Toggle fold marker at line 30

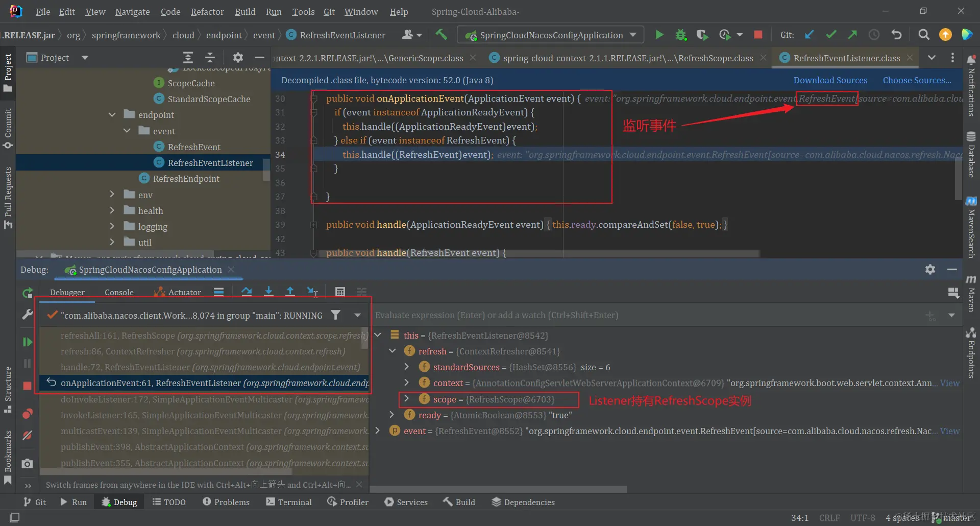tap(314, 99)
